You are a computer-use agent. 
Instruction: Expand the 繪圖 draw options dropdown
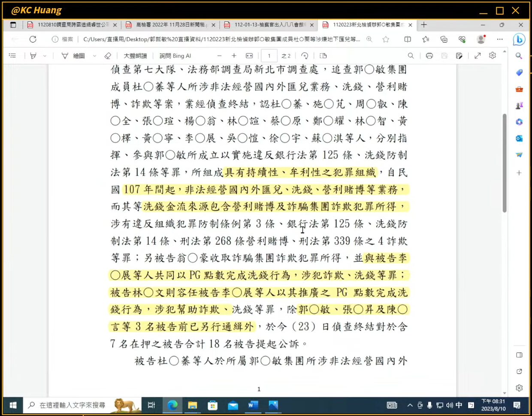point(94,56)
